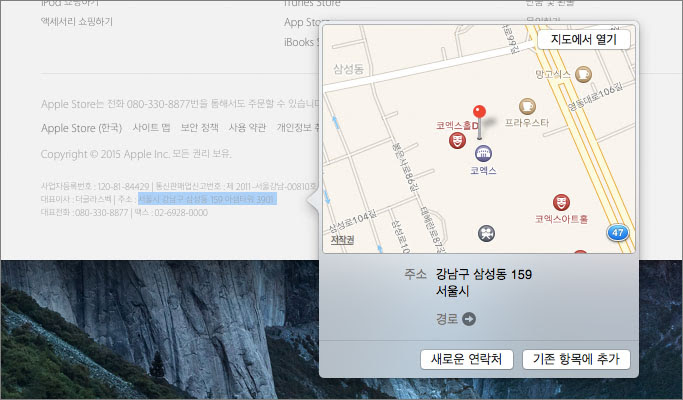
Task: Add the address to an existing contact with 기존 항목에 추가
Action: pos(576,359)
